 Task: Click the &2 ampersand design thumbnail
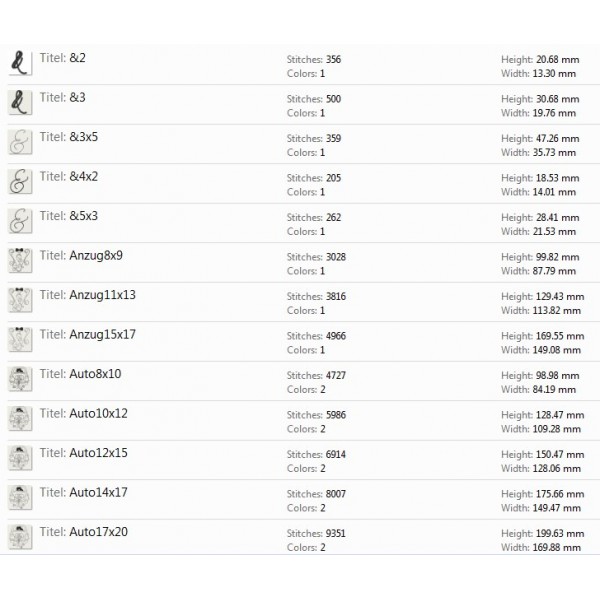coord(19,63)
